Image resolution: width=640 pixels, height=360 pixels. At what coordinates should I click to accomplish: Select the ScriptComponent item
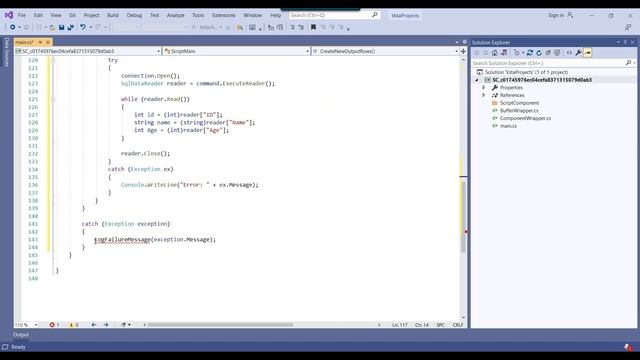click(x=520, y=103)
